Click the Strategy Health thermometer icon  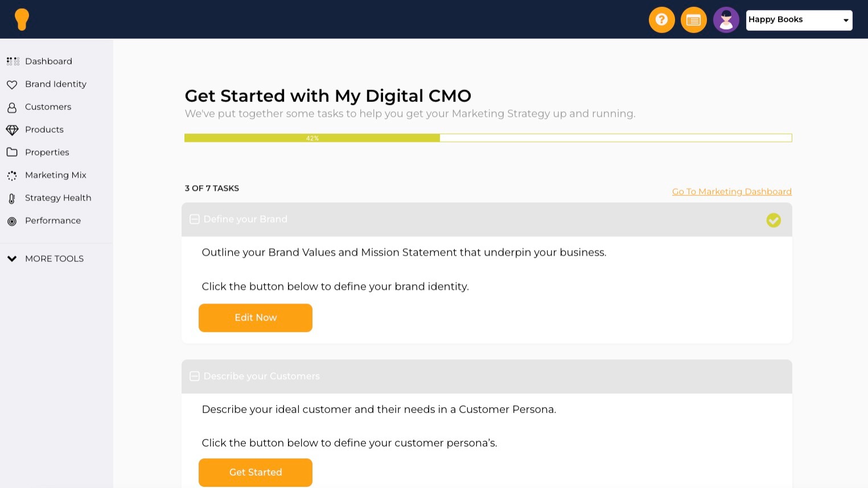pyautogui.click(x=12, y=198)
